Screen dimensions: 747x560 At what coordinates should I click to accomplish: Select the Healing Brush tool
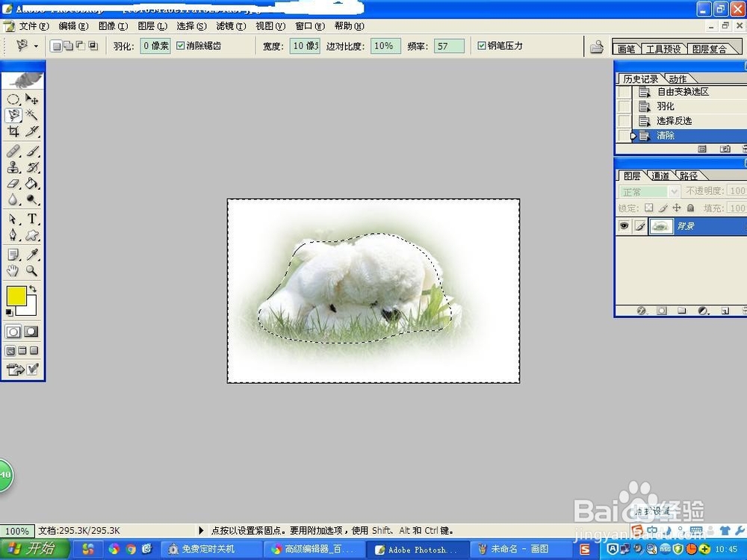click(13, 151)
